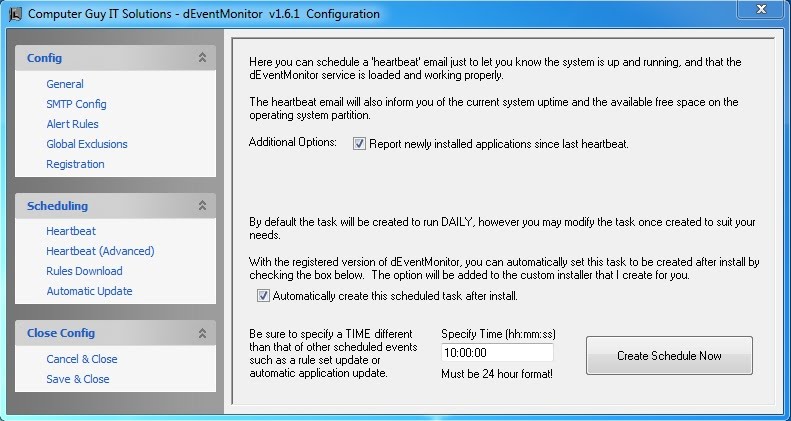Select Heartbeat under Scheduling
This screenshot has height=421, width=791.
[x=71, y=231]
